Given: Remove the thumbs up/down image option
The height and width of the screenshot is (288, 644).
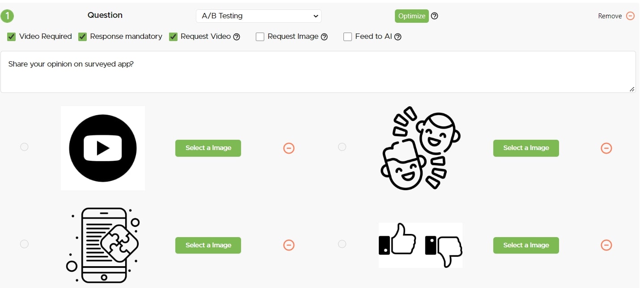Looking at the screenshot, I should [606, 245].
